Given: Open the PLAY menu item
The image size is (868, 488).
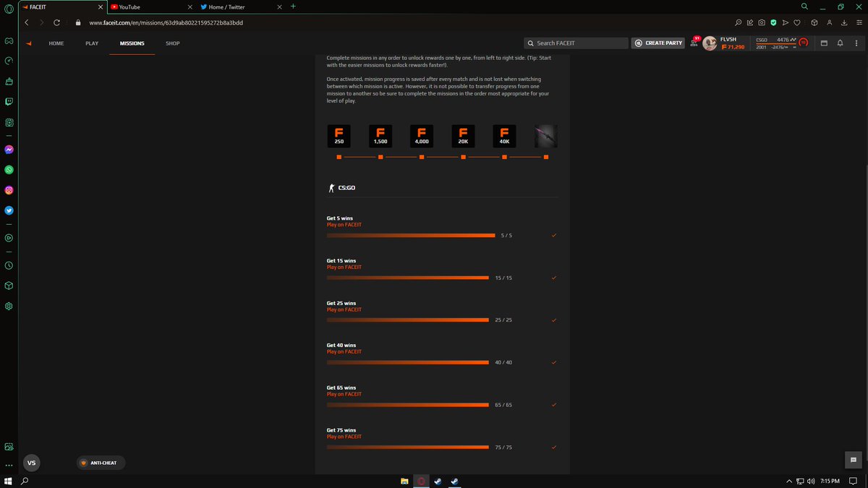Looking at the screenshot, I should (x=92, y=43).
